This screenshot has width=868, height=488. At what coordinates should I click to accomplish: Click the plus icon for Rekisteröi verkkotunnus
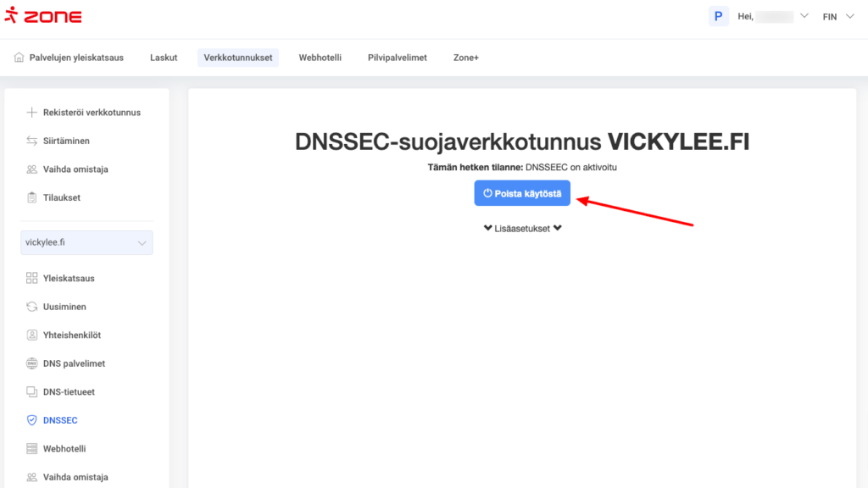tap(31, 113)
